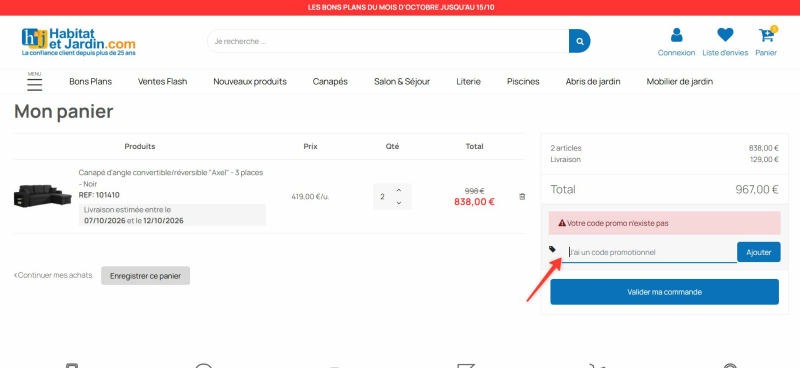Open the Liste d'envies heart icon

[x=725, y=35]
